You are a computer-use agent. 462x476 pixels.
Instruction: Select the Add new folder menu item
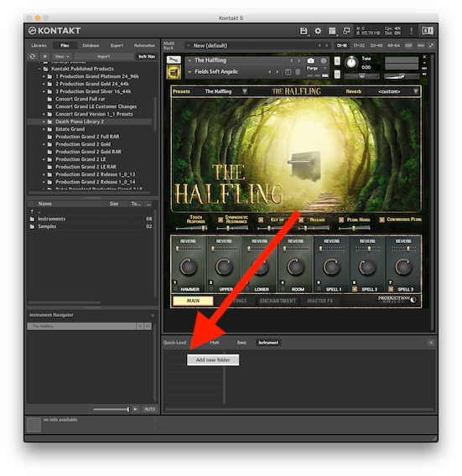click(x=213, y=360)
